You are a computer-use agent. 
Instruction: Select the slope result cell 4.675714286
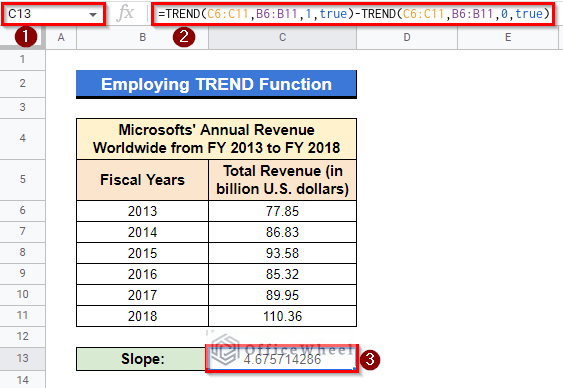click(283, 359)
